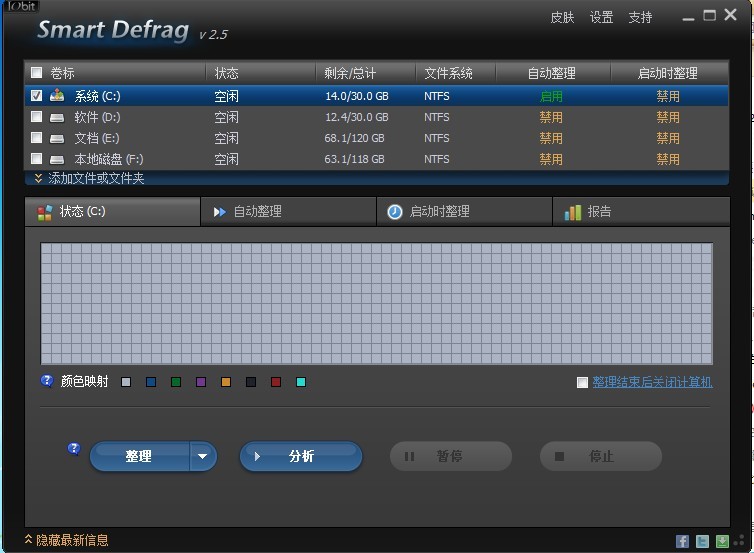Click the Twitter icon in status bar
The height and width of the screenshot is (553, 754).
tap(703, 541)
